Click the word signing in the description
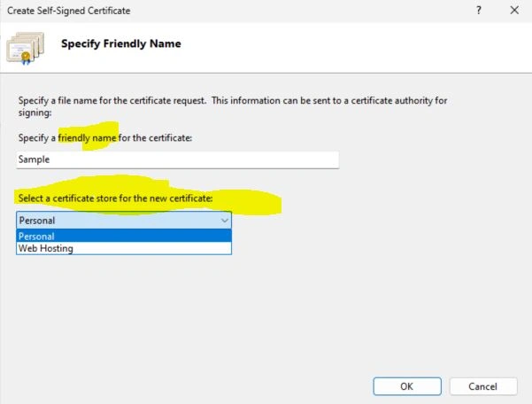This screenshot has width=532, height=404. [x=34, y=113]
